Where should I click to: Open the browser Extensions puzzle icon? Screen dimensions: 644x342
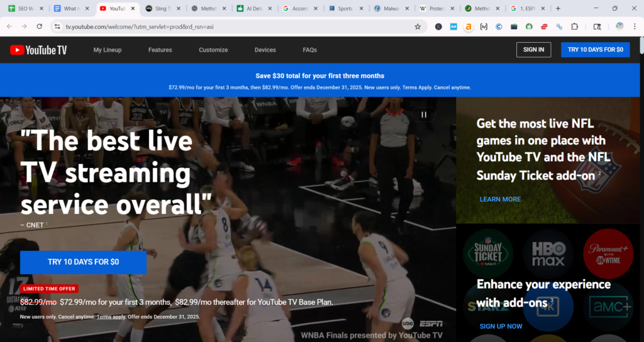574,26
